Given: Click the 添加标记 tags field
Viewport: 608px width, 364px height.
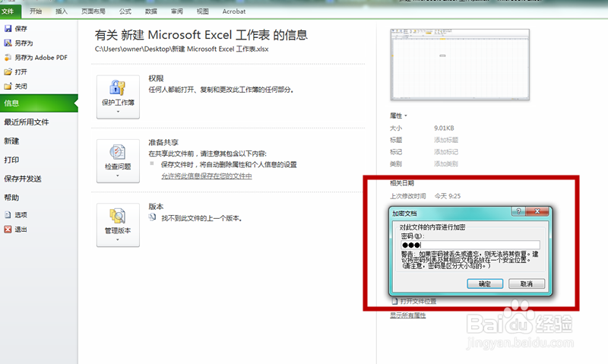Looking at the screenshot, I should click(x=446, y=152).
